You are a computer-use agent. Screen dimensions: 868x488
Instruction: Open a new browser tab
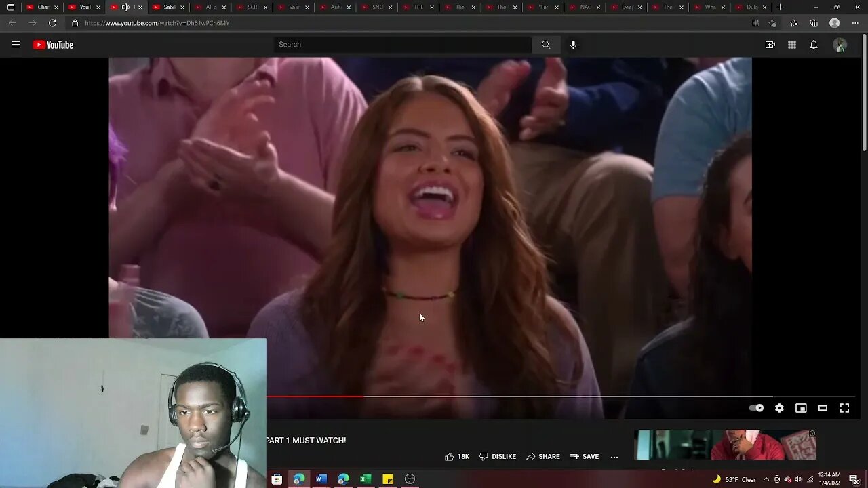tap(780, 7)
